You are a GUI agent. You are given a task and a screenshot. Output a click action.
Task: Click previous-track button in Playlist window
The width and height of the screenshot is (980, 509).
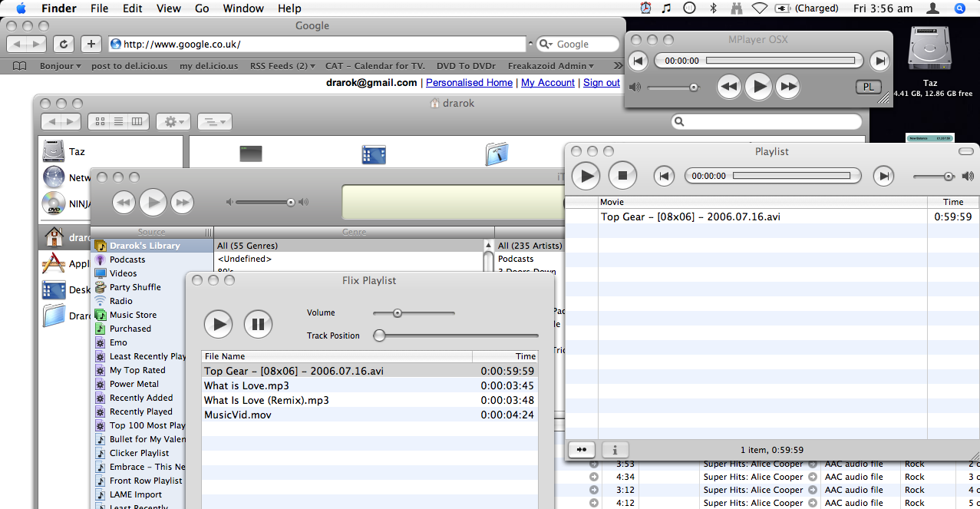(x=664, y=176)
